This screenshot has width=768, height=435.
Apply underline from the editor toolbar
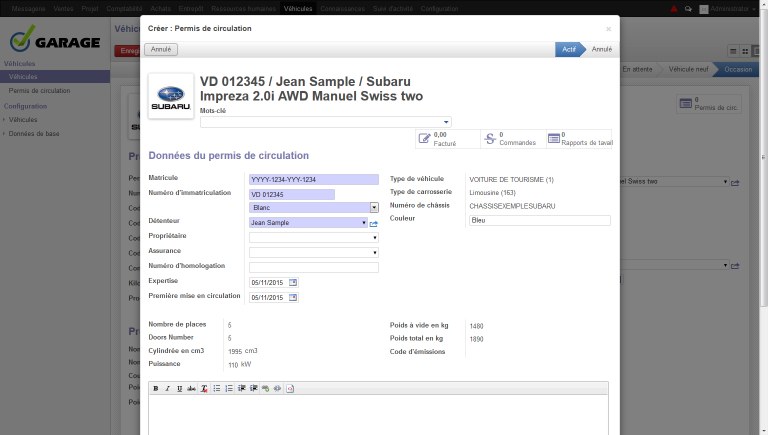pos(179,388)
